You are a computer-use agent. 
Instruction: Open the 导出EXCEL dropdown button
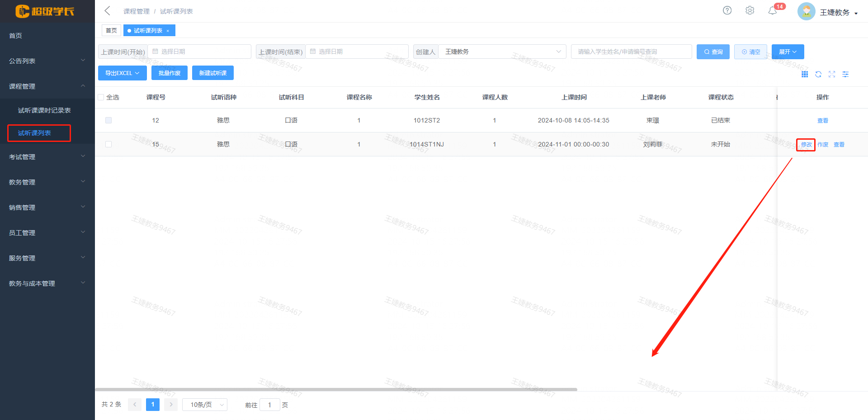(122, 73)
